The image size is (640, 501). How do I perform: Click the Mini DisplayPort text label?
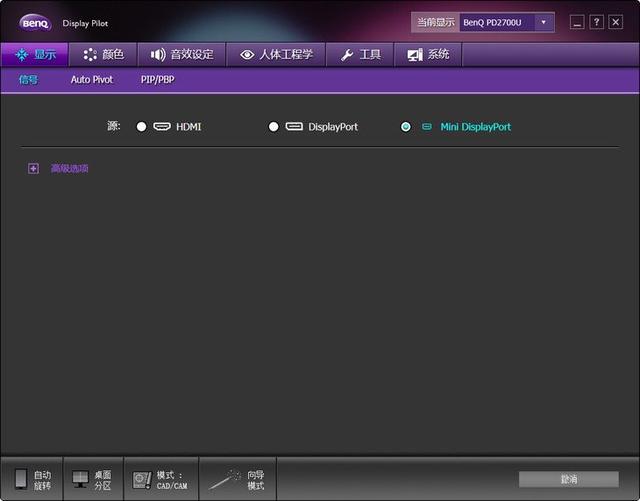point(476,127)
